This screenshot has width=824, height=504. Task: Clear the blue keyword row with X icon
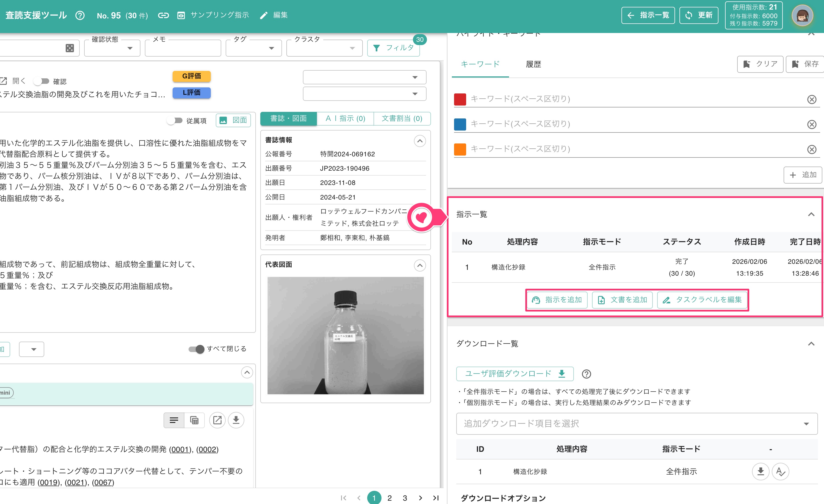click(x=812, y=124)
